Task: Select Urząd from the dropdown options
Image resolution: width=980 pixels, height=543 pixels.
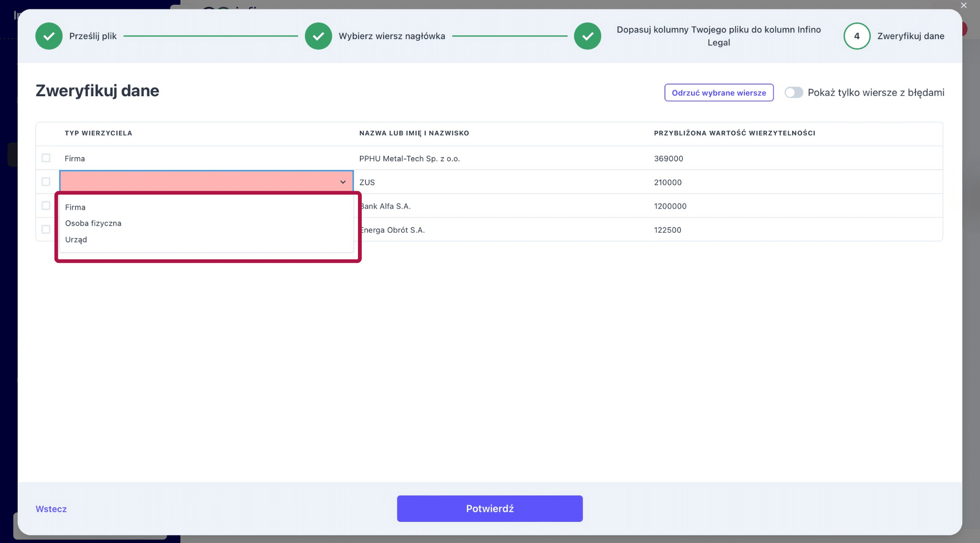Action: (x=206, y=239)
